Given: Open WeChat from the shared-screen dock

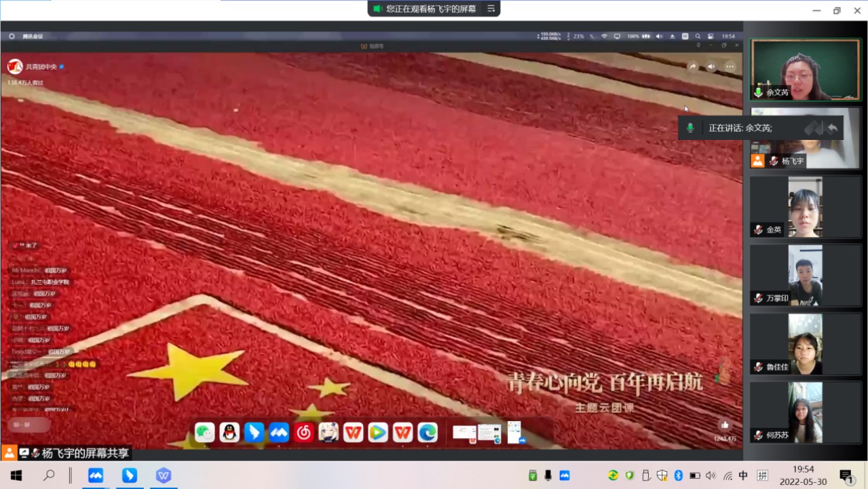Looking at the screenshot, I should (205, 432).
